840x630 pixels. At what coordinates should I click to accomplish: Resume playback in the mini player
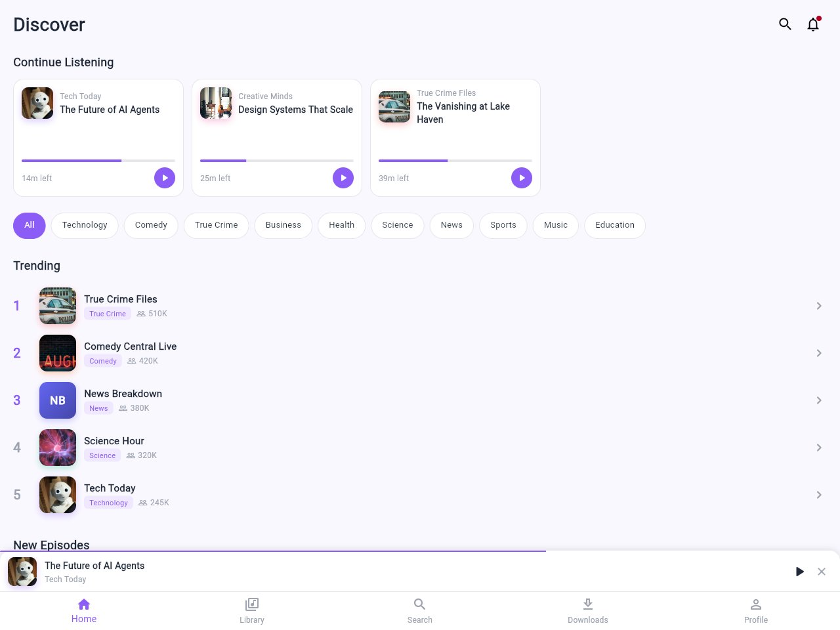coord(799,572)
